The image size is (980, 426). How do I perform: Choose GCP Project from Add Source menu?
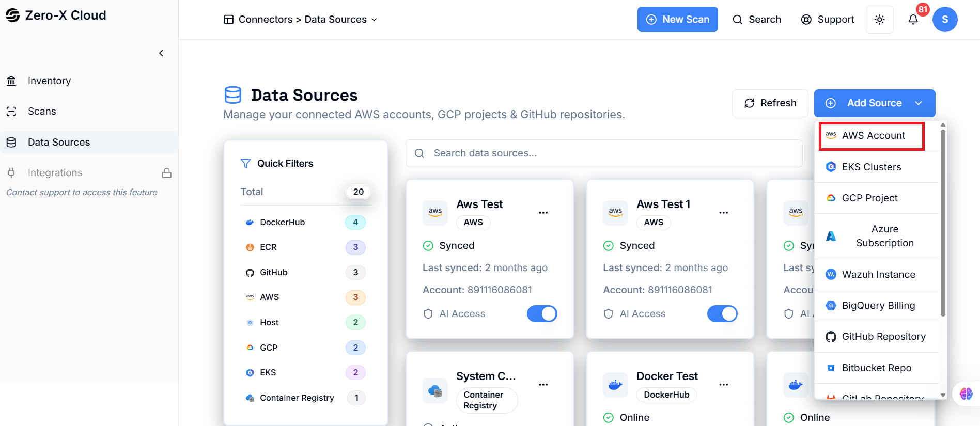point(877,198)
